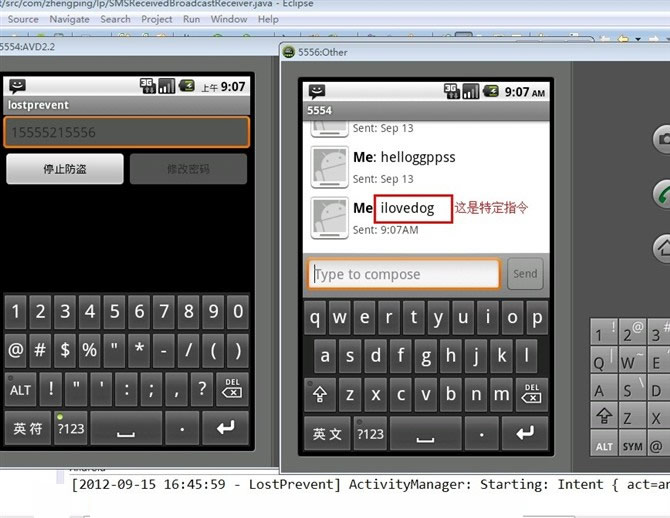Screen dimensions: 670x518
Task: Open the Navigate menu
Action: [69, 19]
